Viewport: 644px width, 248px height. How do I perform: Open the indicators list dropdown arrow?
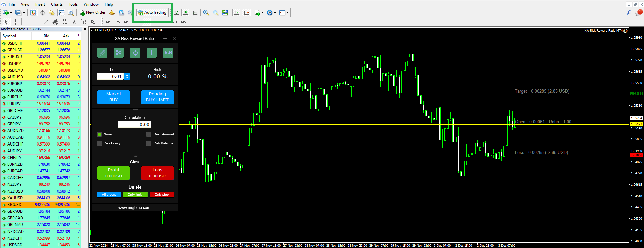coord(262,13)
